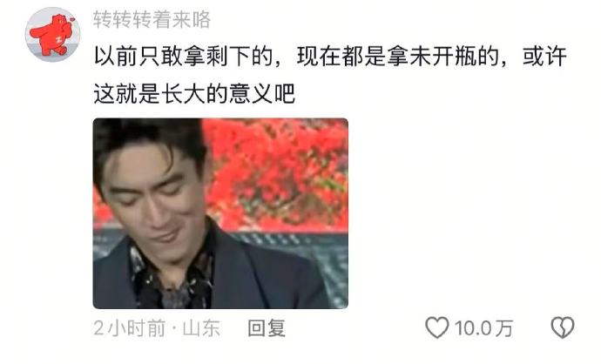Click the small heart on the bear avatar
The width and height of the screenshot is (601, 364).
click(71, 19)
